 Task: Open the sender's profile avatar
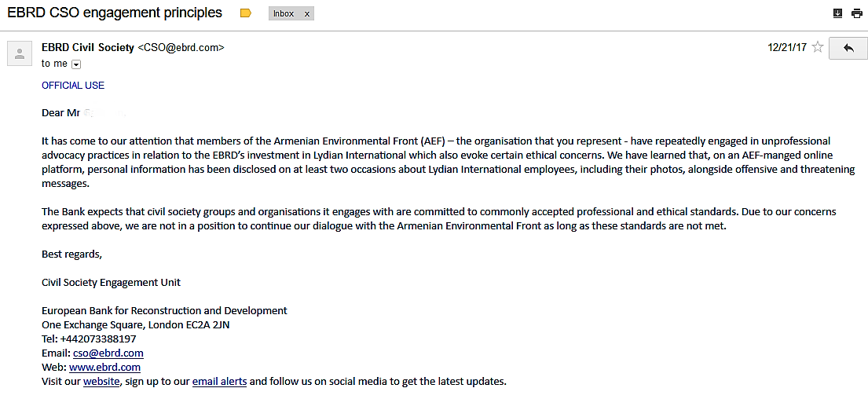(x=20, y=53)
